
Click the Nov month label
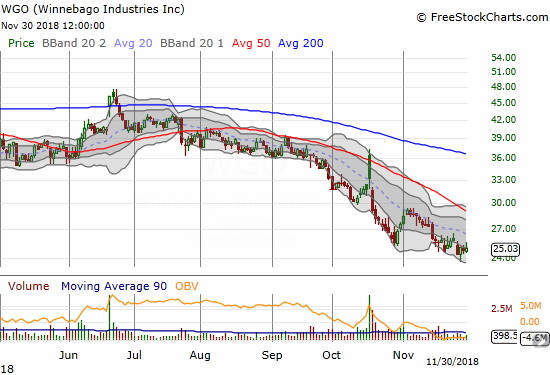point(403,355)
